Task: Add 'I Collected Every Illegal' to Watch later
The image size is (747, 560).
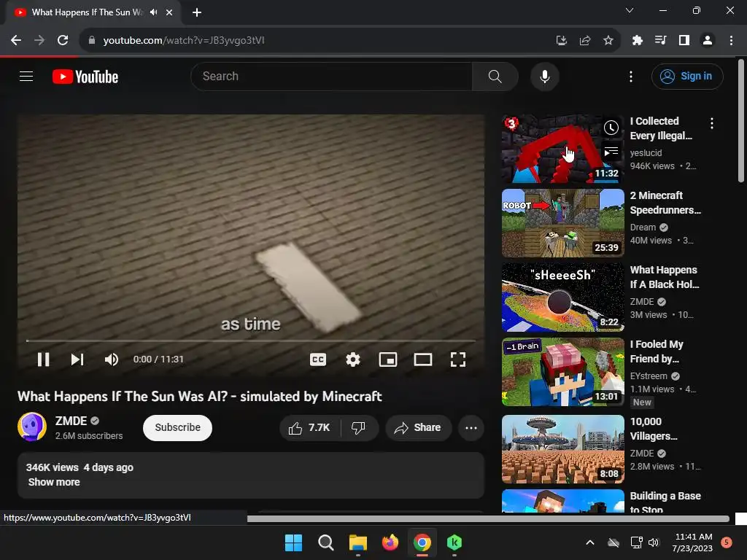Action: (x=611, y=128)
